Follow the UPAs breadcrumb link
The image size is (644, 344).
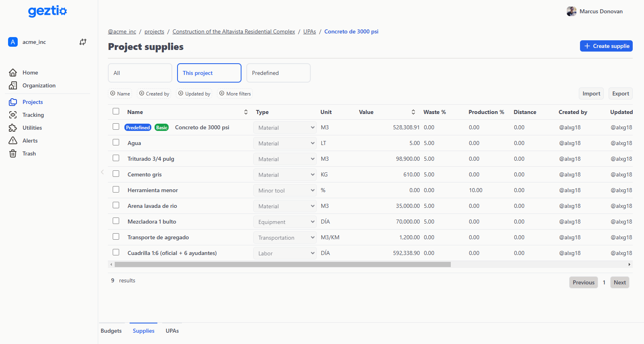tap(310, 31)
